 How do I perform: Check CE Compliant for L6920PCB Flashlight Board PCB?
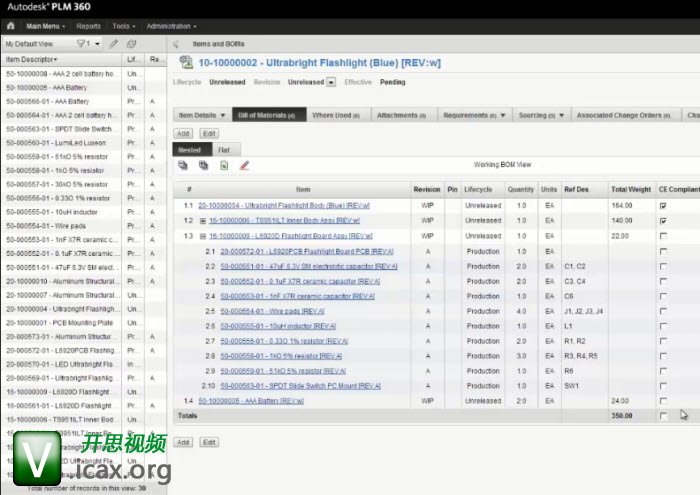tap(663, 252)
